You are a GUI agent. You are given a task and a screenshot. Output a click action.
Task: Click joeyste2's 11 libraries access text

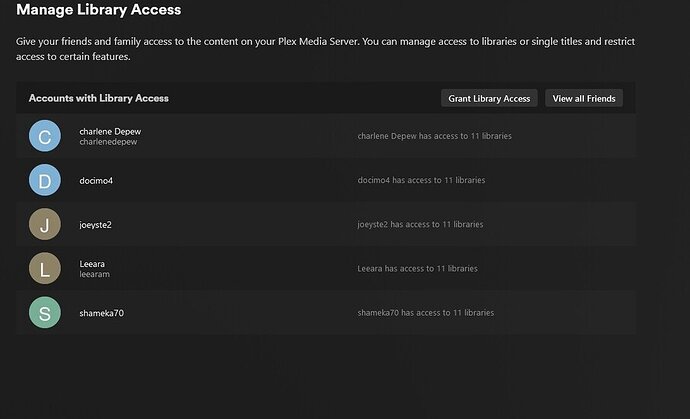click(x=420, y=224)
